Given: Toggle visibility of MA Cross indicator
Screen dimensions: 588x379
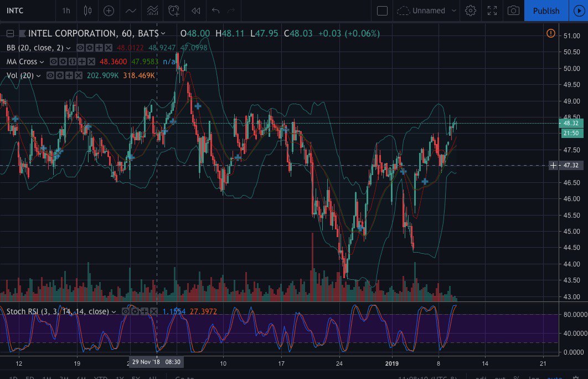Looking at the screenshot, I should coord(54,62).
